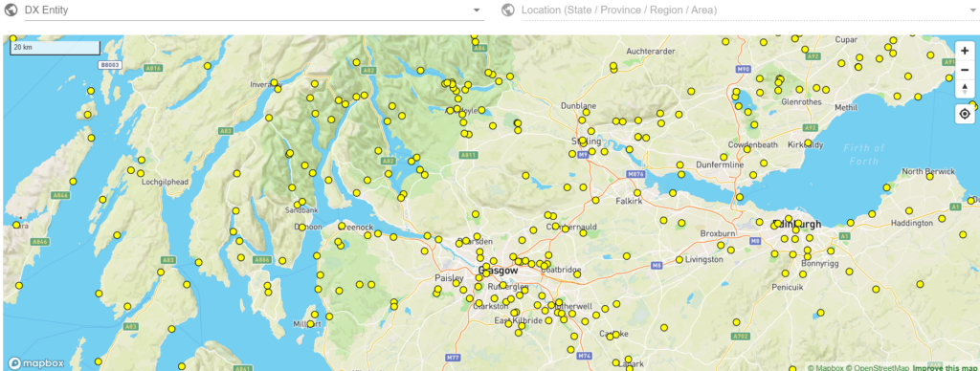This screenshot has width=980, height=371.
Task: Zoom out with the minus map button
Action: coord(965,70)
